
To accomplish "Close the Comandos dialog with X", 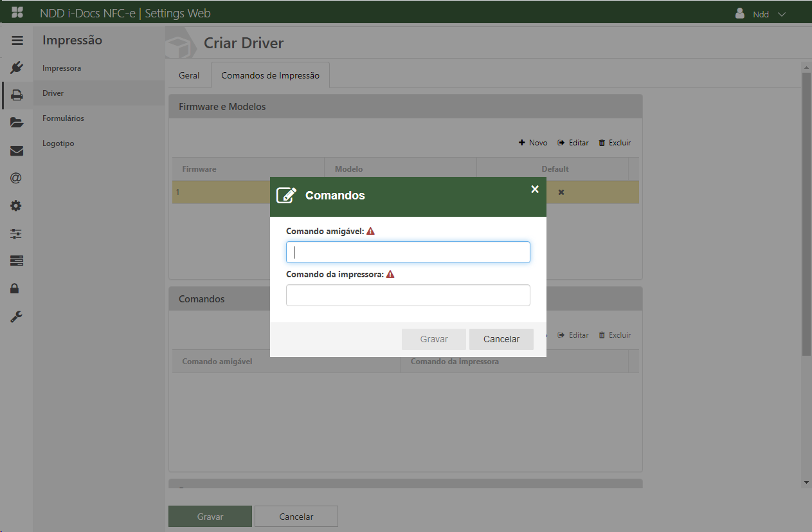I will click(535, 189).
